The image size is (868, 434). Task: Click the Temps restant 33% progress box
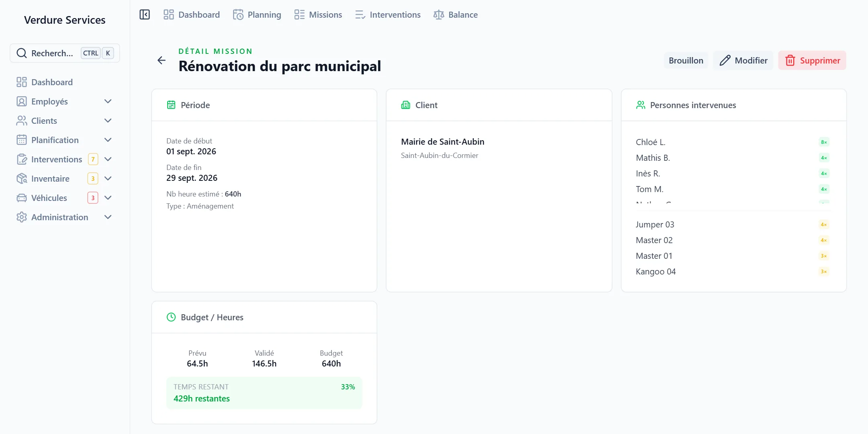pyautogui.click(x=264, y=393)
